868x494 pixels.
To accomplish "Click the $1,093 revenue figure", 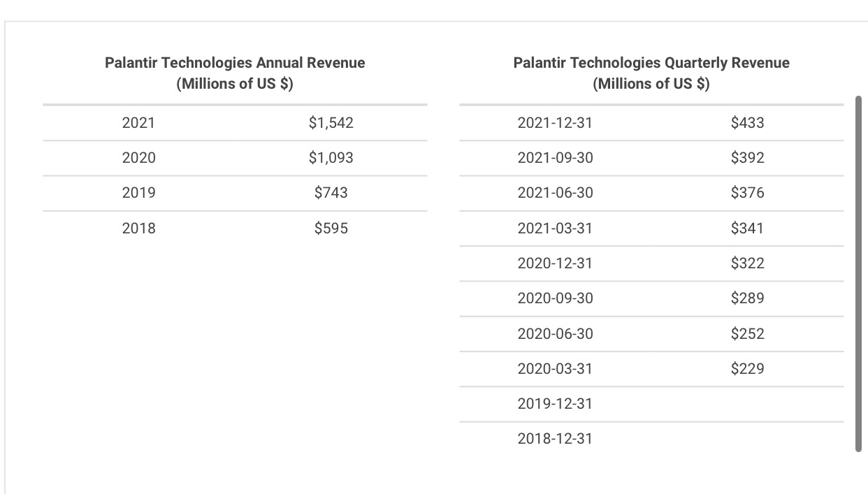I will point(331,158).
